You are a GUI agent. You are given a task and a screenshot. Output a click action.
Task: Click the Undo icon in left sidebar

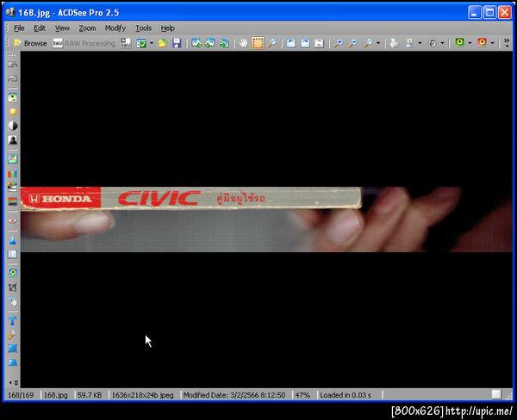pos(13,65)
